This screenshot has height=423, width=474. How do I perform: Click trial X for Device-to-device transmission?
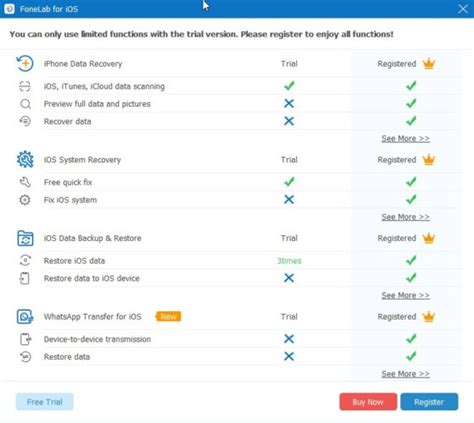click(x=289, y=339)
